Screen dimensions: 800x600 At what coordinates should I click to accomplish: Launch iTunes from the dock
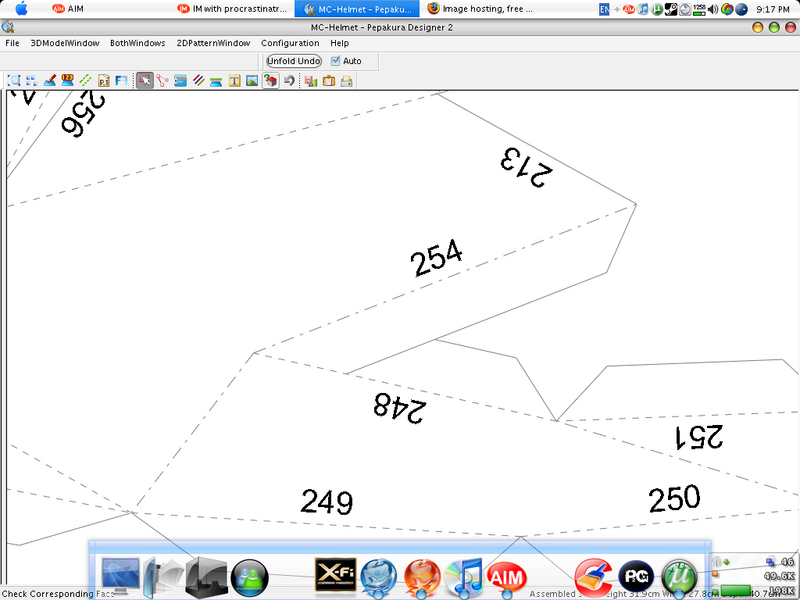tap(464, 577)
